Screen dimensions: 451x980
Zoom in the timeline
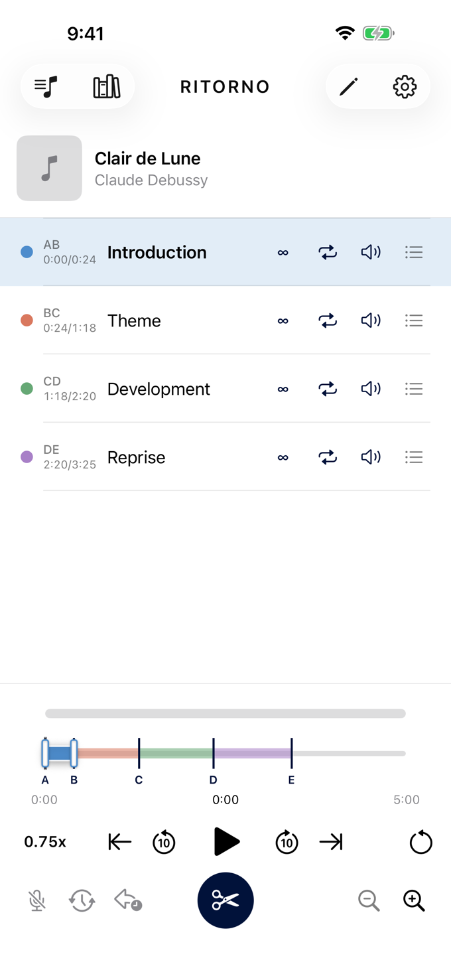click(x=414, y=900)
